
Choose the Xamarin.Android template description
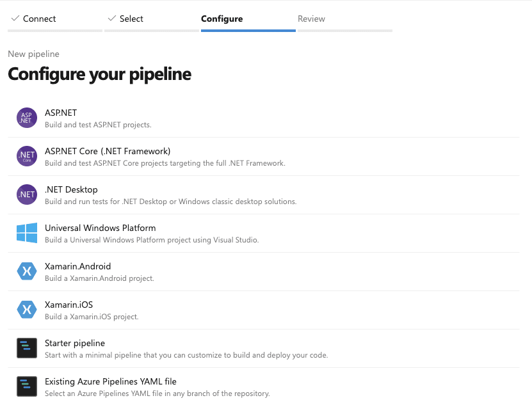tap(99, 278)
